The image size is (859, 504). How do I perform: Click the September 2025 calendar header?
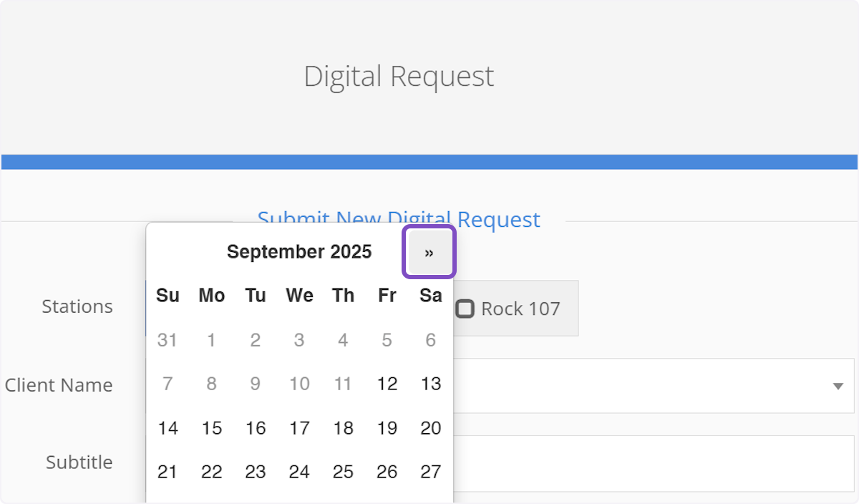(299, 251)
